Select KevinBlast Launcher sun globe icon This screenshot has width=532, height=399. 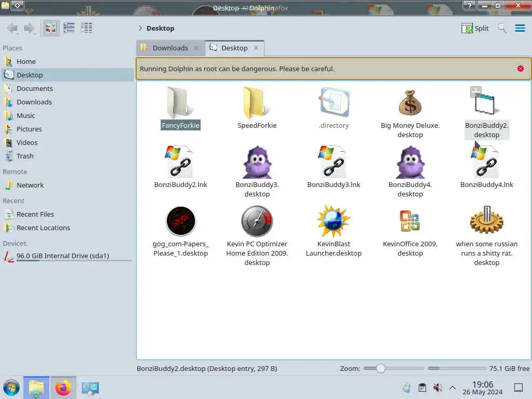[334, 221]
